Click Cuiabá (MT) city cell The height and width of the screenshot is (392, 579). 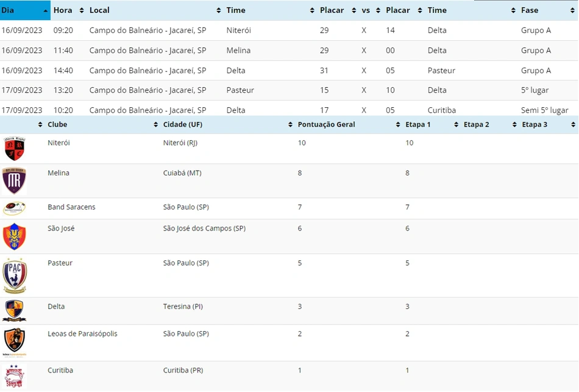(x=182, y=173)
